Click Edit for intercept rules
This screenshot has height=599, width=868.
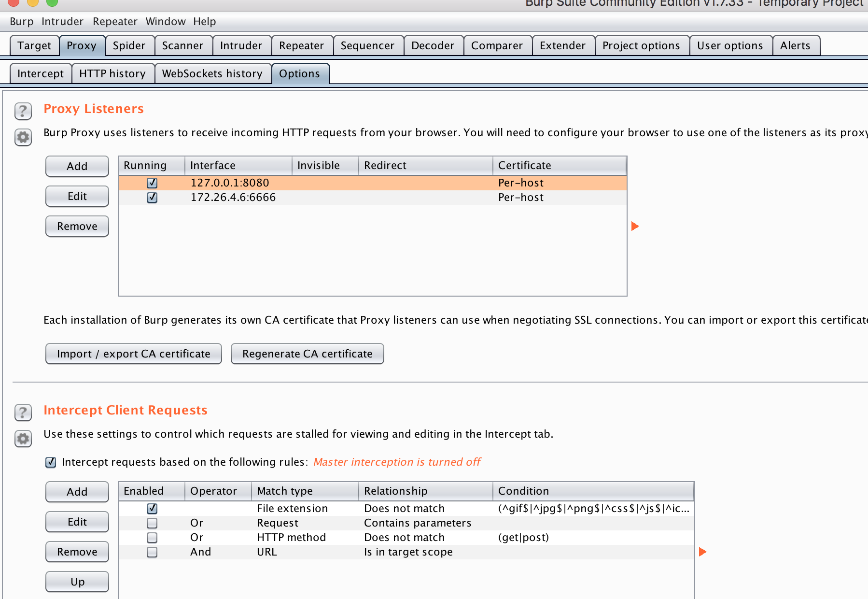[77, 522]
